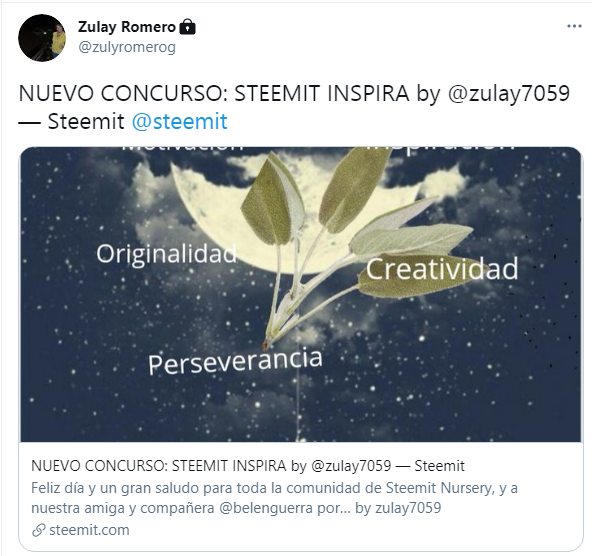Click Zulay Romero's profile avatar

pyautogui.click(x=42, y=38)
